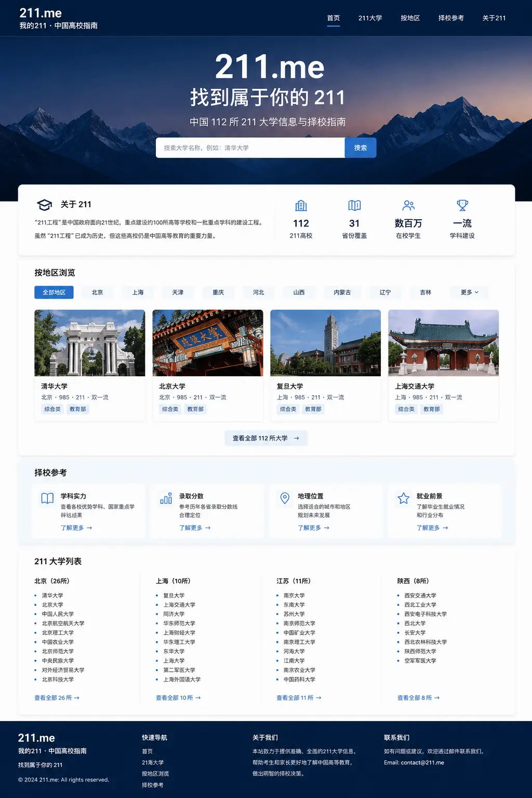This screenshot has height=798, width=532.
Task: Filter universities by 山西
Action: pos(299,292)
